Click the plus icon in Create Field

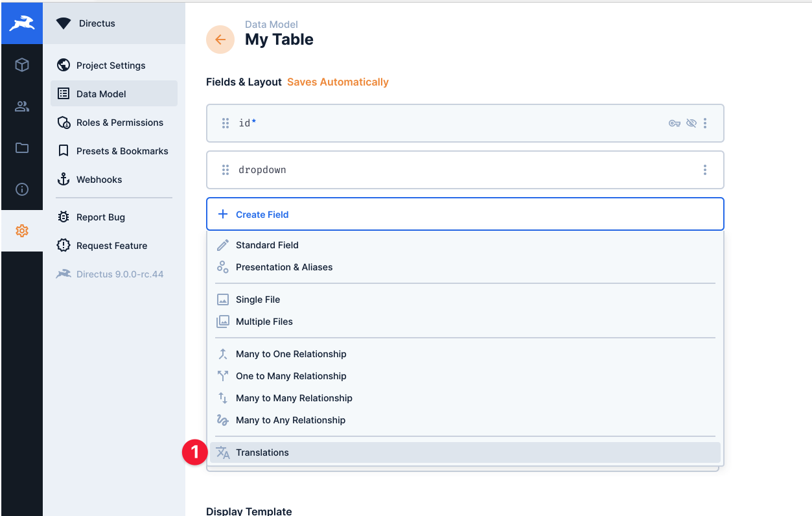[223, 214]
